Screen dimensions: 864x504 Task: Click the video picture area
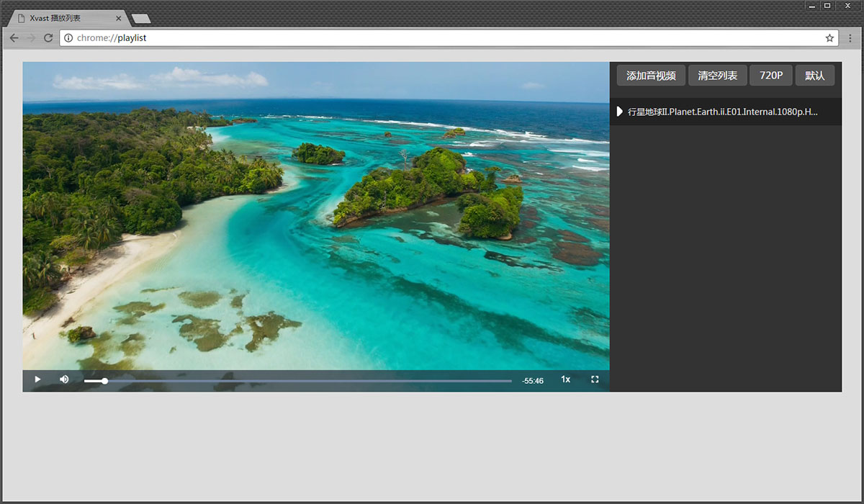click(316, 216)
